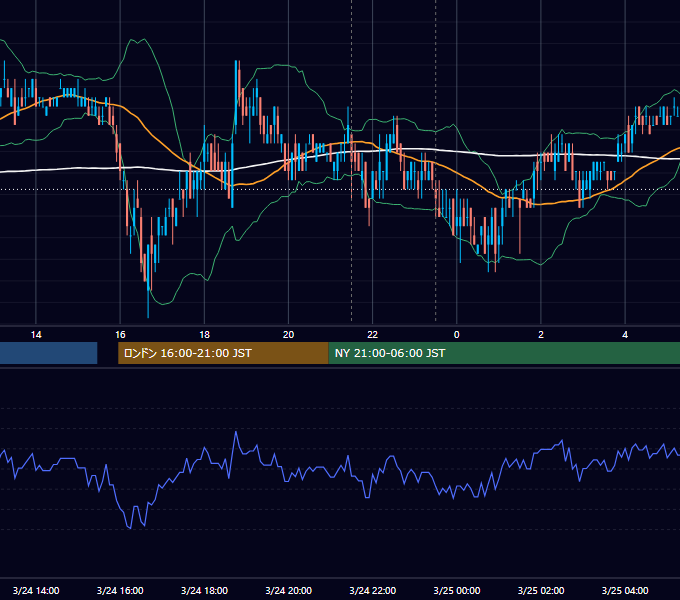Click the 16 hour axis label
The width and height of the screenshot is (680, 600).
click(120, 335)
